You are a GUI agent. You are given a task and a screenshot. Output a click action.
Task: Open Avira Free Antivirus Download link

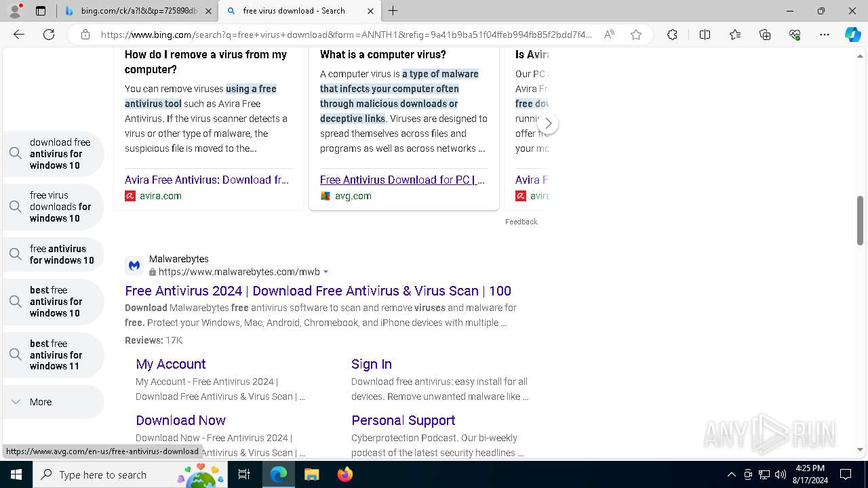(x=207, y=180)
